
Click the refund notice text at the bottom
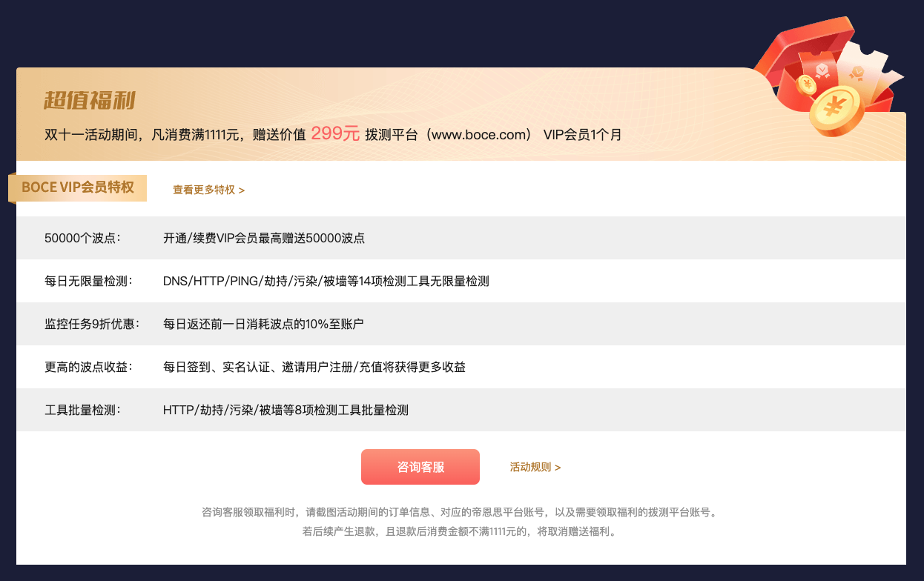460,531
